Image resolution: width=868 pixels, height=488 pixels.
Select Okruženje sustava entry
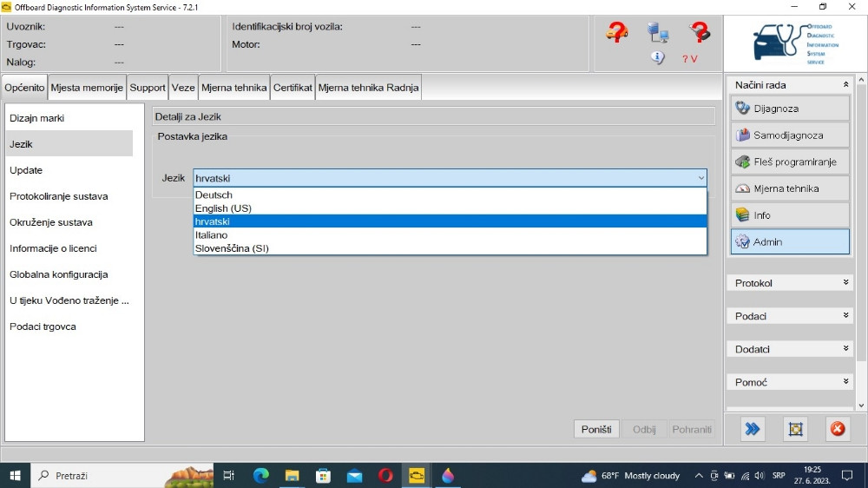click(x=69, y=222)
